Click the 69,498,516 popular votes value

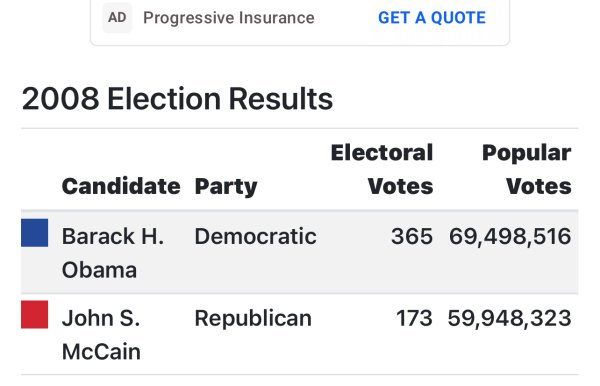point(510,236)
